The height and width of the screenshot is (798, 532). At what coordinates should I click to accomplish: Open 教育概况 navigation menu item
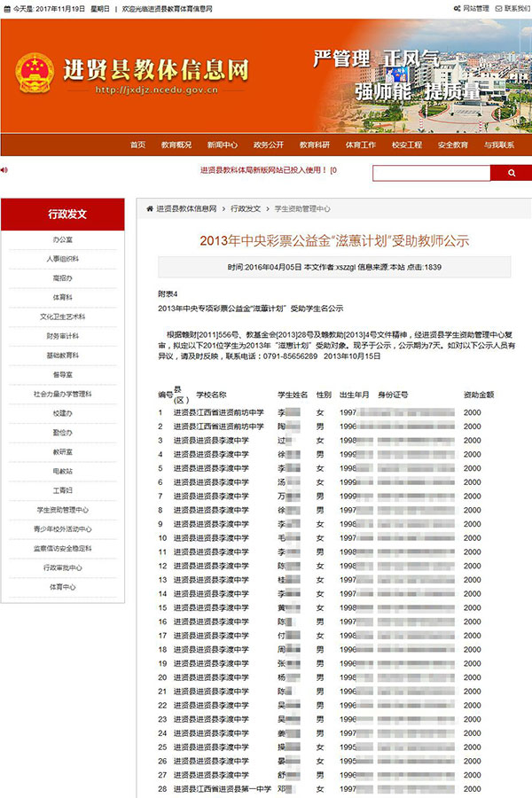[x=174, y=145]
